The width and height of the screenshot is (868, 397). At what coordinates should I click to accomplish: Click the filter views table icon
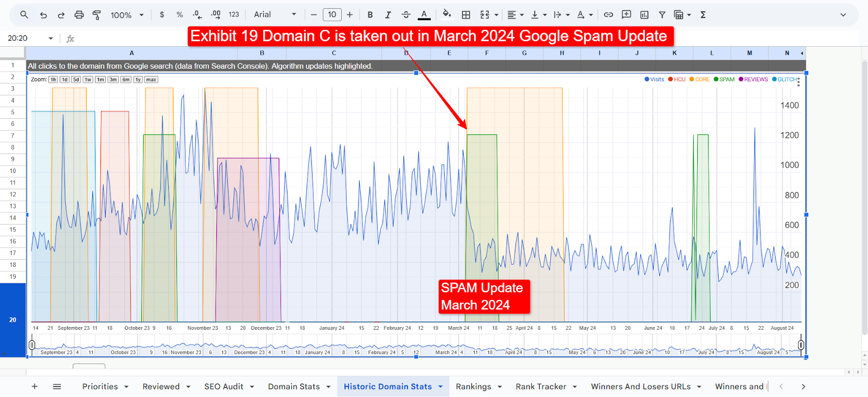(679, 15)
